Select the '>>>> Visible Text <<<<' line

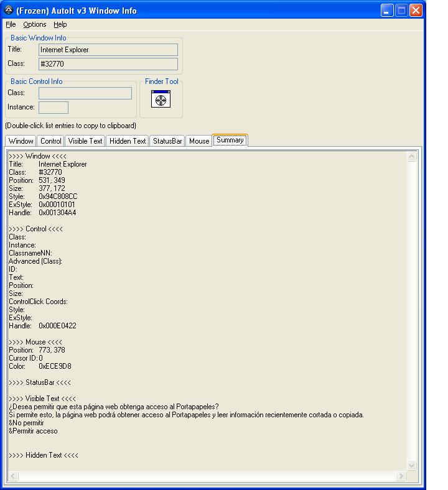pyautogui.click(x=42, y=399)
